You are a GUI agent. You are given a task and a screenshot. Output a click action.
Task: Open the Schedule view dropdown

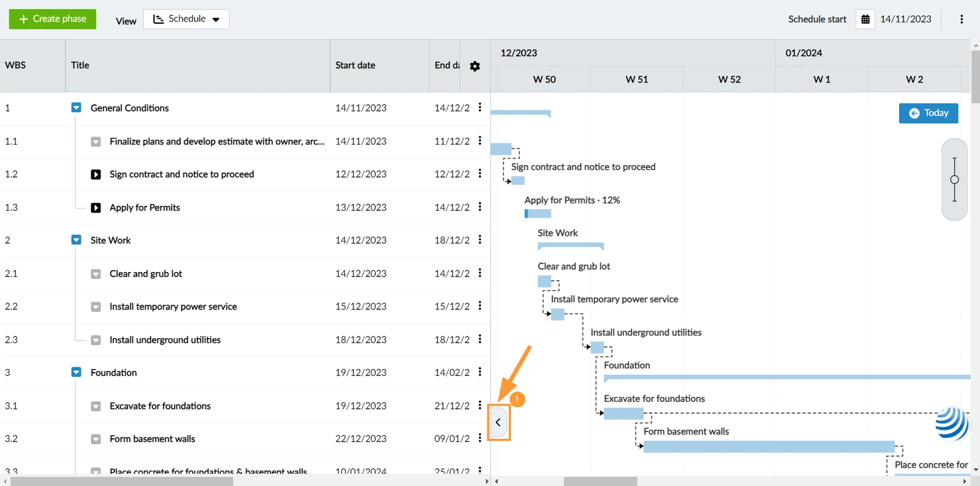point(186,19)
